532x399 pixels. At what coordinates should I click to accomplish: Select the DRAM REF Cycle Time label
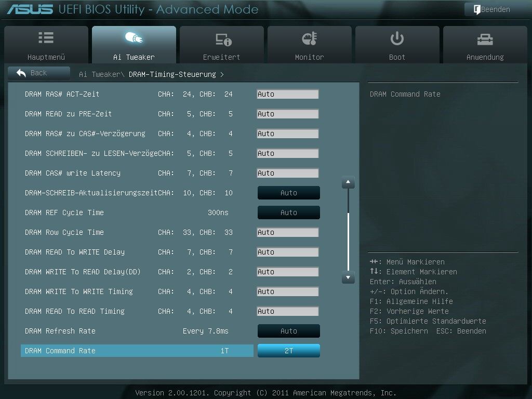pos(64,212)
